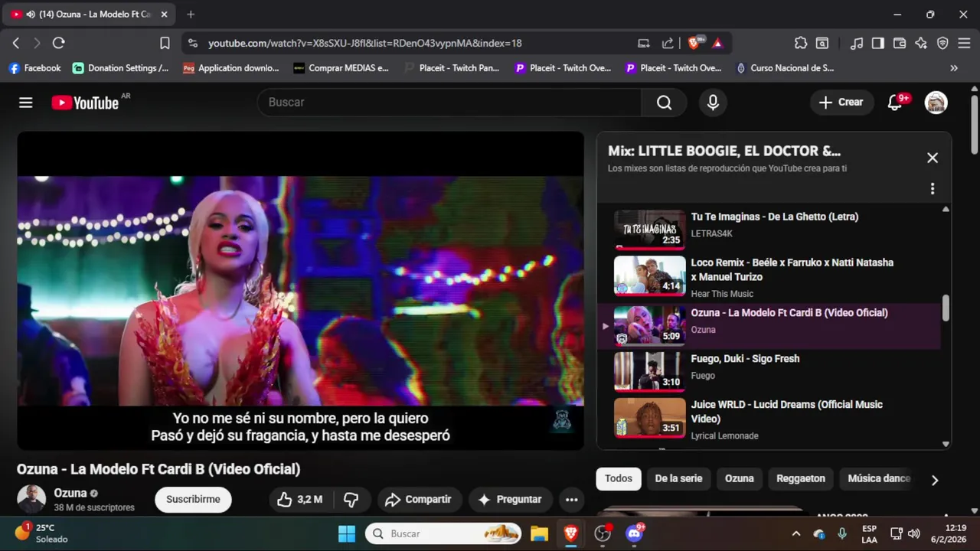
Task: Click the Crear button
Action: 841,103
